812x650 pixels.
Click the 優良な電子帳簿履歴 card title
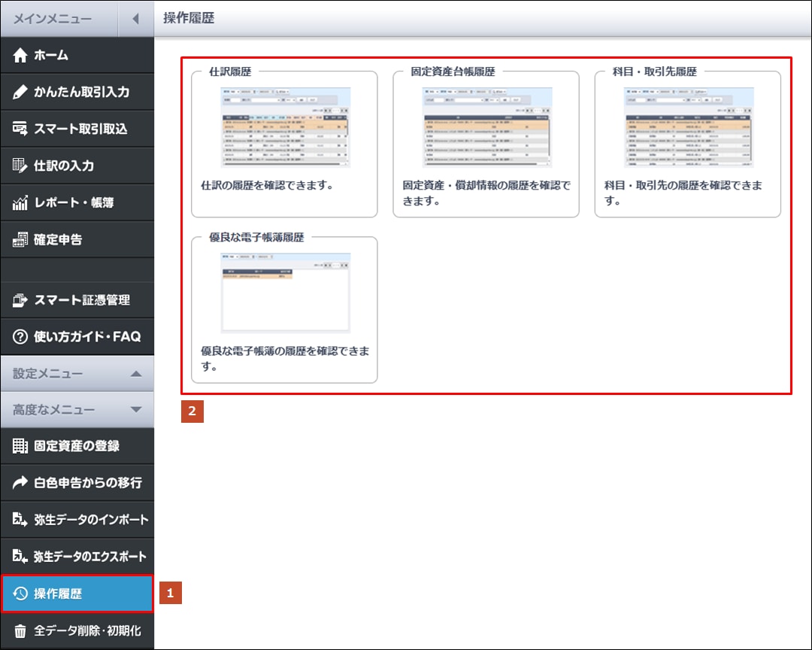click(x=256, y=238)
